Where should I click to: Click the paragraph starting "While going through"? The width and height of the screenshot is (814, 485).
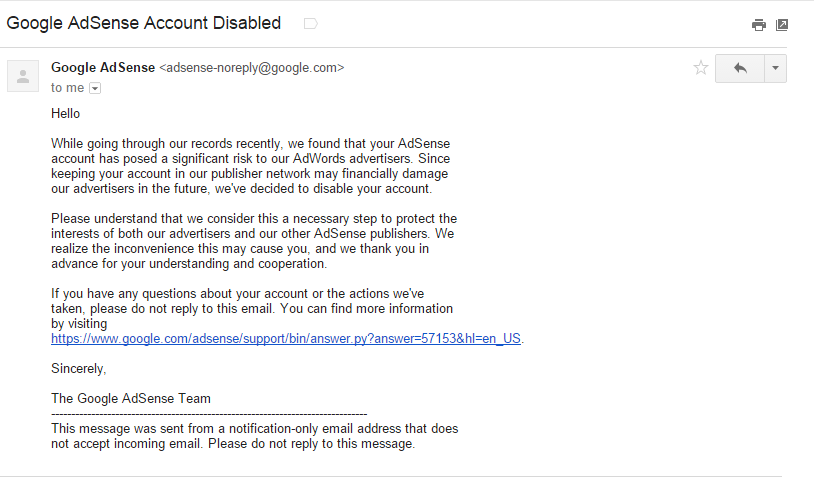[x=250, y=166]
